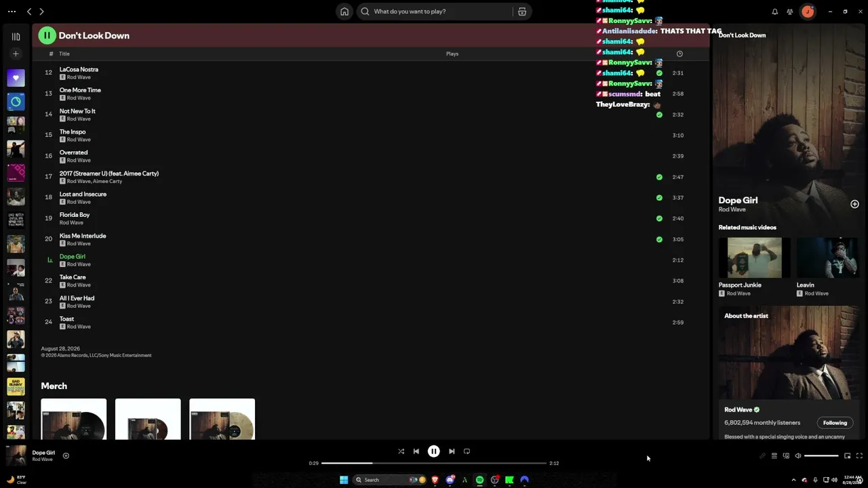
Task: Enter full screen from the player bar
Action: click(859, 456)
